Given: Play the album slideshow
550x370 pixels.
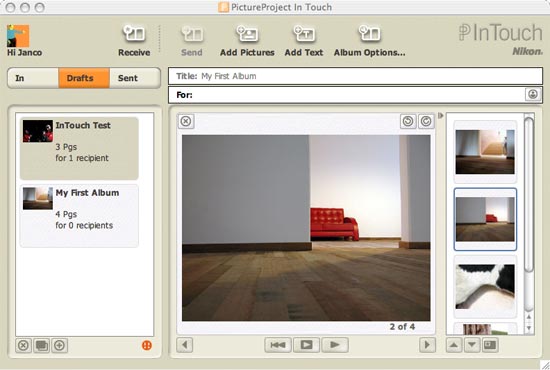Looking at the screenshot, I should coord(306,345).
